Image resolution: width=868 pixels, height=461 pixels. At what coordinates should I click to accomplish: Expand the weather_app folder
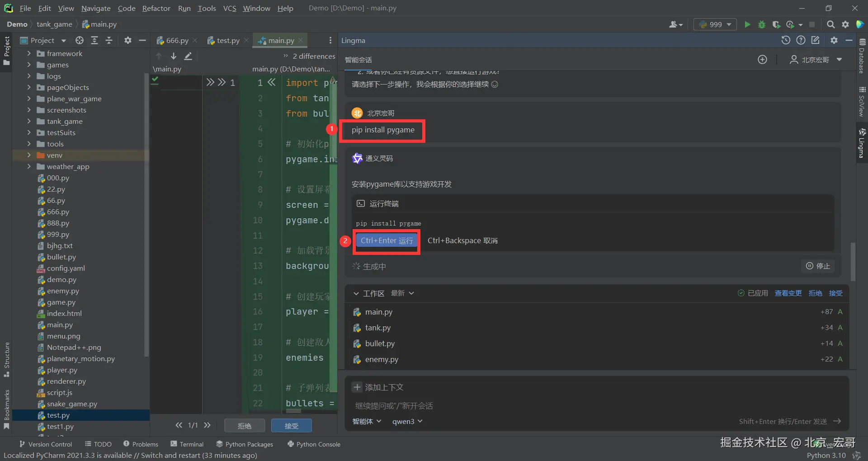point(29,166)
